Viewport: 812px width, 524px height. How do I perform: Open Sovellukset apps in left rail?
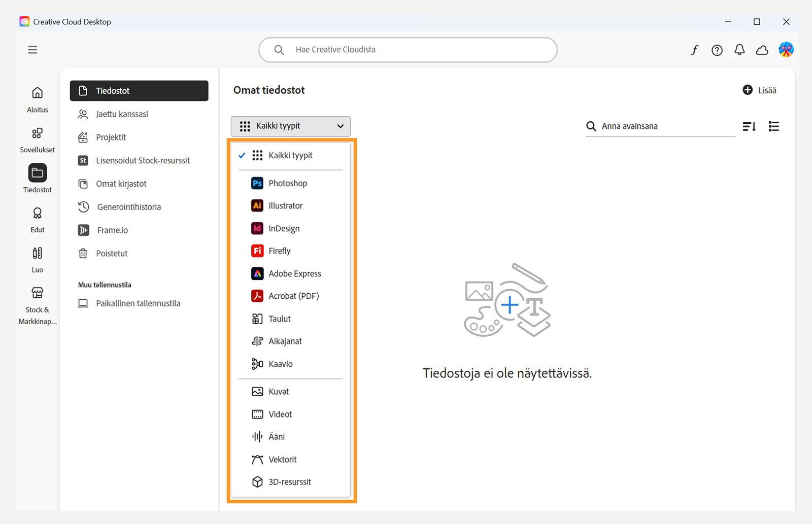click(x=38, y=140)
